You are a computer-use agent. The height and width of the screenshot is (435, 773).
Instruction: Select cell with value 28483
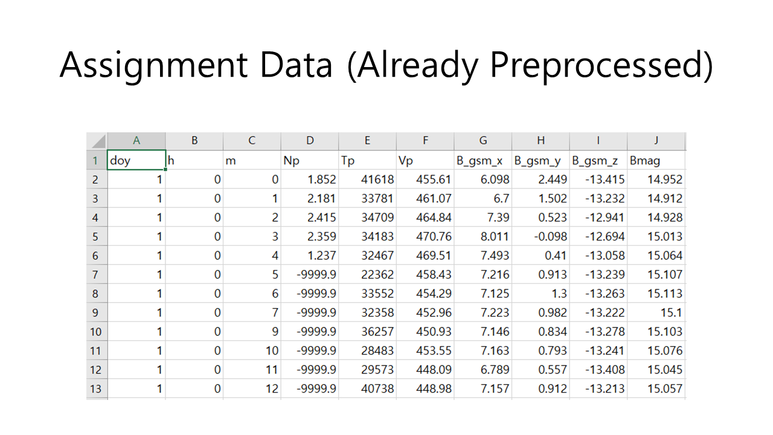coord(367,351)
